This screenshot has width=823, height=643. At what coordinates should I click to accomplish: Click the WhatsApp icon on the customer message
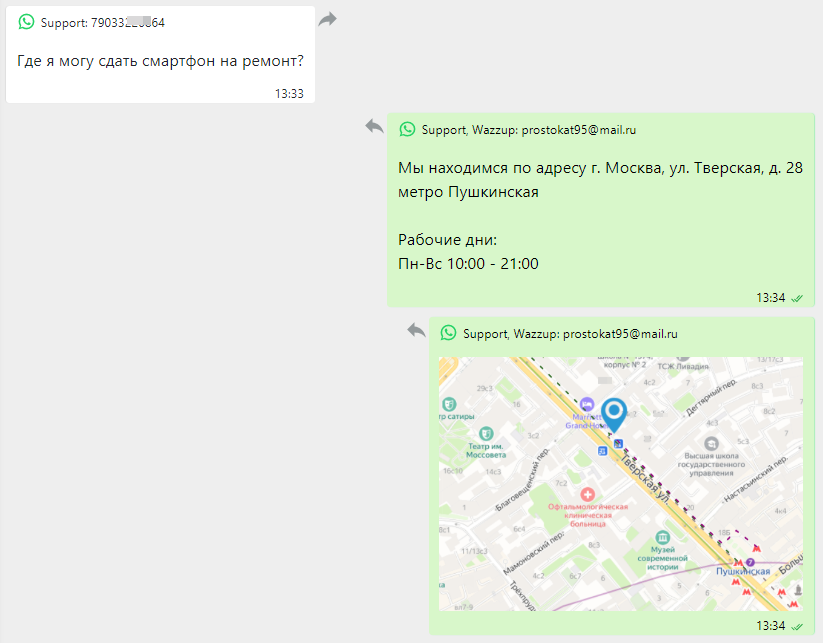pyautogui.click(x=25, y=21)
